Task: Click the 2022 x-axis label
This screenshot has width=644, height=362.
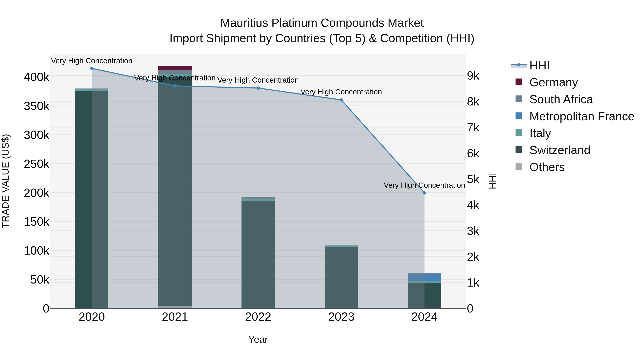Action: coord(258,317)
